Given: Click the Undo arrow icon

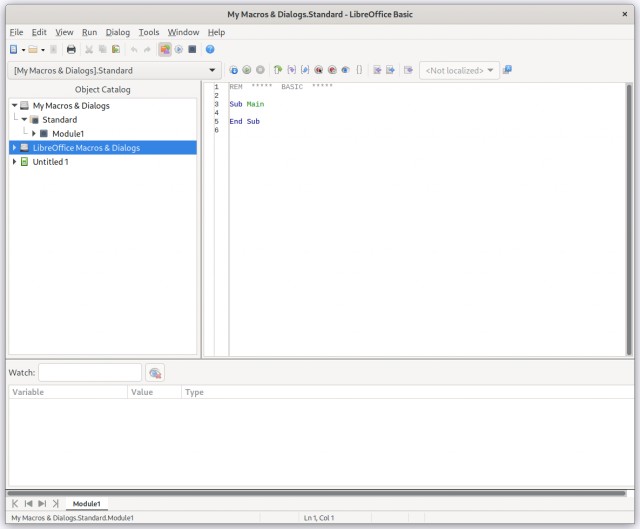Looking at the screenshot, I should 134,49.
